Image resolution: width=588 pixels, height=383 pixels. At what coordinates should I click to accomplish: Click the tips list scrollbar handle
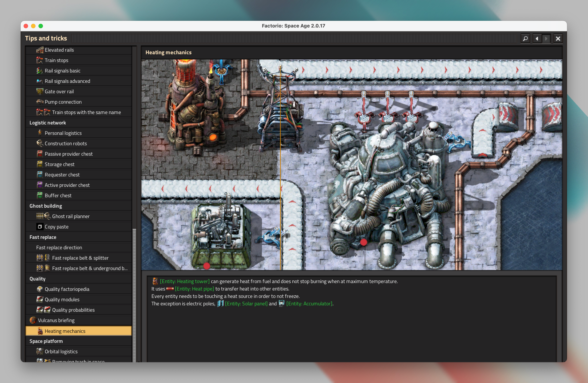(134, 295)
